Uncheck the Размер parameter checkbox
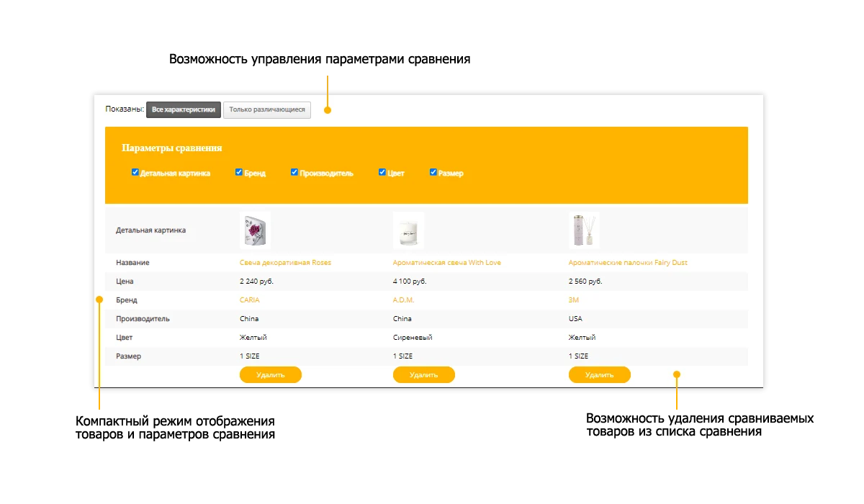 click(433, 172)
